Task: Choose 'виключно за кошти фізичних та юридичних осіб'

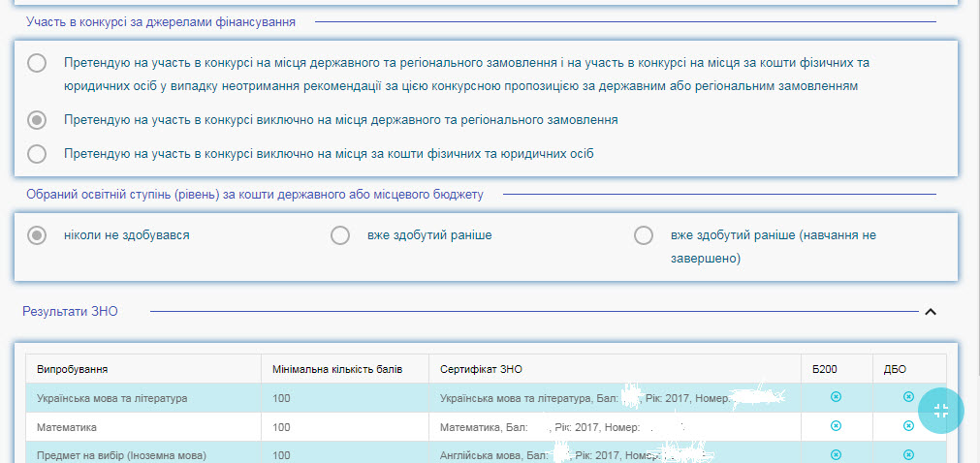Action: (37, 153)
